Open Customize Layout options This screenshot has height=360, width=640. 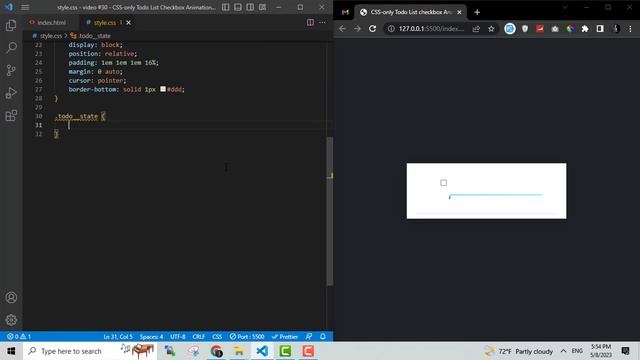click(262, 7)
